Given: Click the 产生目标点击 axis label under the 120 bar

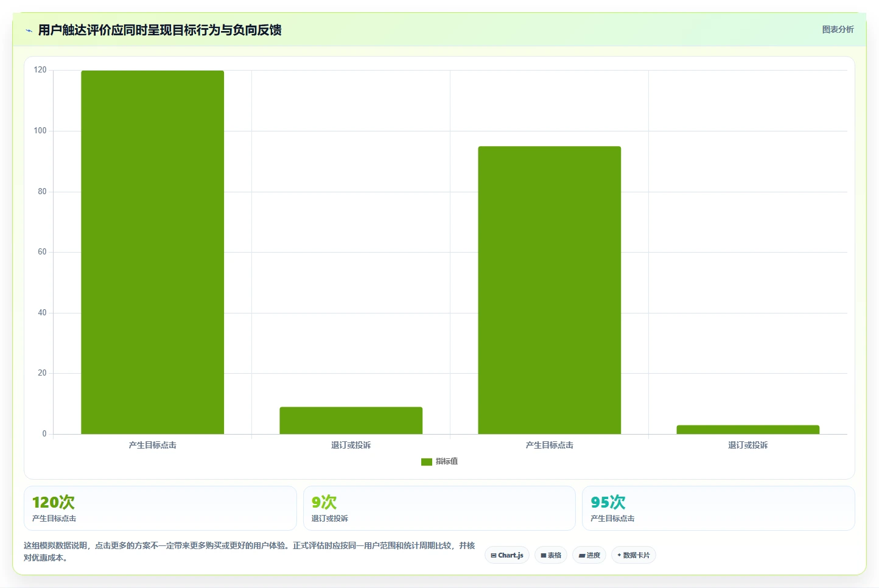Looking at the screenshot, I should click(x=153, y=446).
